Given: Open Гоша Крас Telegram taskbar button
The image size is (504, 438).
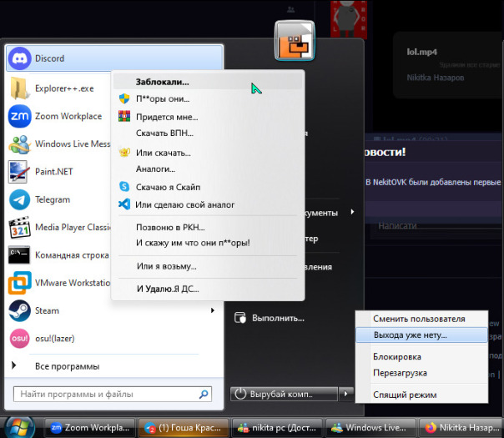Looking at the screenshot, I should (x=184, y=428).
